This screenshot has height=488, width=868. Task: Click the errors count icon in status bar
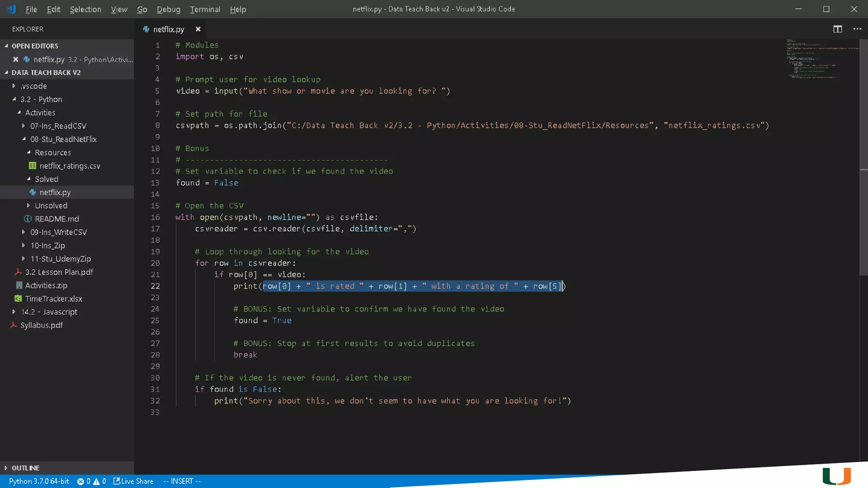(81, 481)
